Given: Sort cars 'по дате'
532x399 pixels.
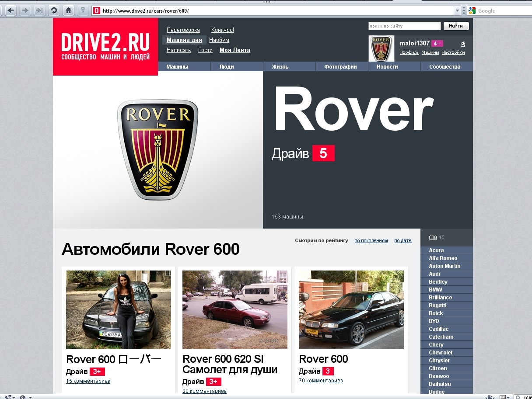Looking at the screenshot, I should pos(403,240).
